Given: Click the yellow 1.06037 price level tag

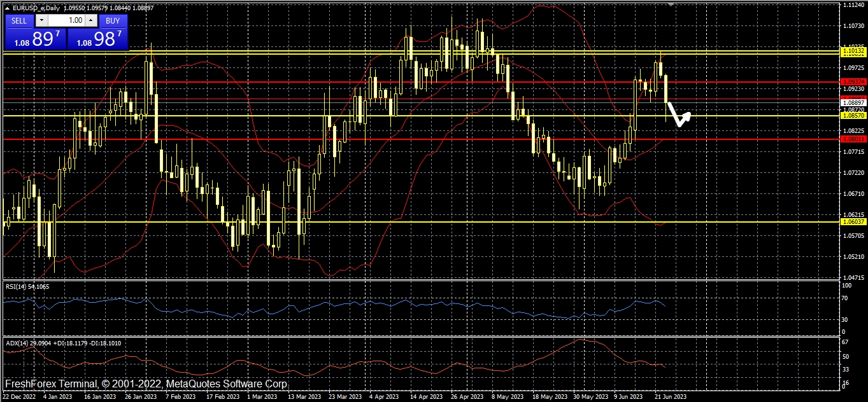Looking at the screenshot, I should tap(853, 222).
